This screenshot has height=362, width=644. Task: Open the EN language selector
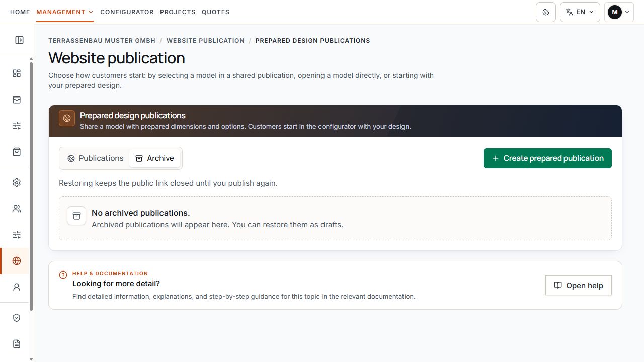tap(580, 12)
